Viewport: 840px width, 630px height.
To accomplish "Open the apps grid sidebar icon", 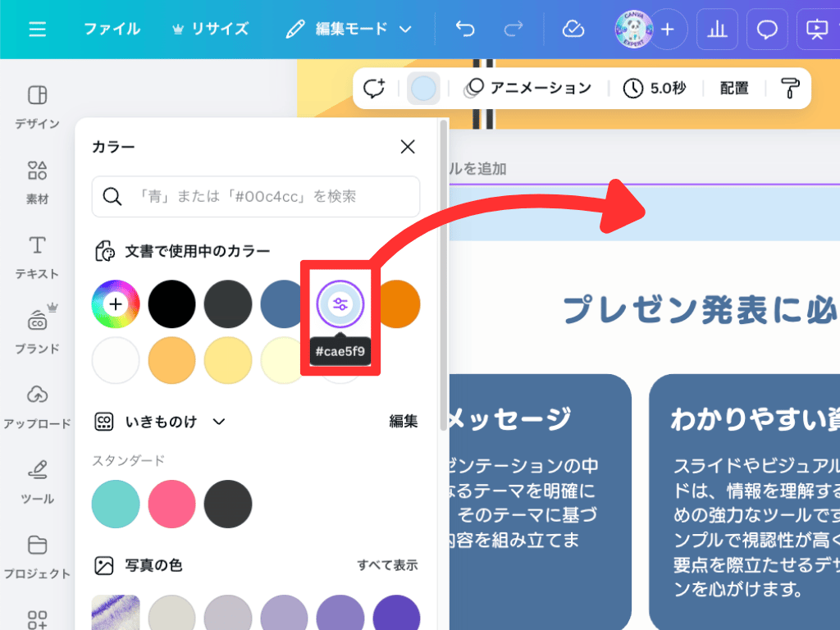I will click(x=37, y=620).
